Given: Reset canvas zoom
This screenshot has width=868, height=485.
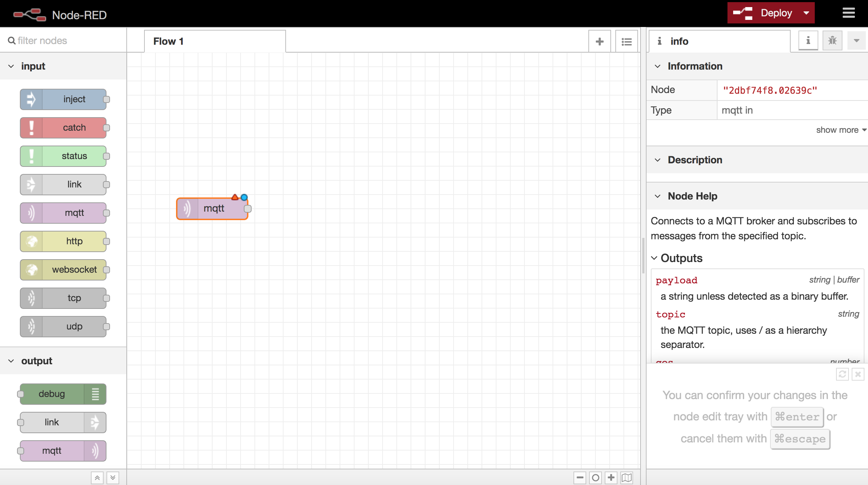Looking at the screenshot, I should tap(595, 478).
